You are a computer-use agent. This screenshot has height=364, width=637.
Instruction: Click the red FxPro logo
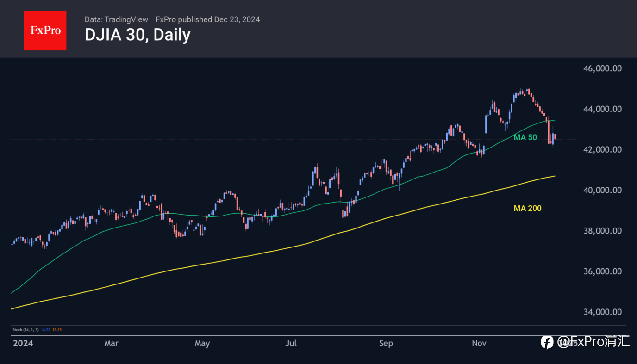[45, 31]
